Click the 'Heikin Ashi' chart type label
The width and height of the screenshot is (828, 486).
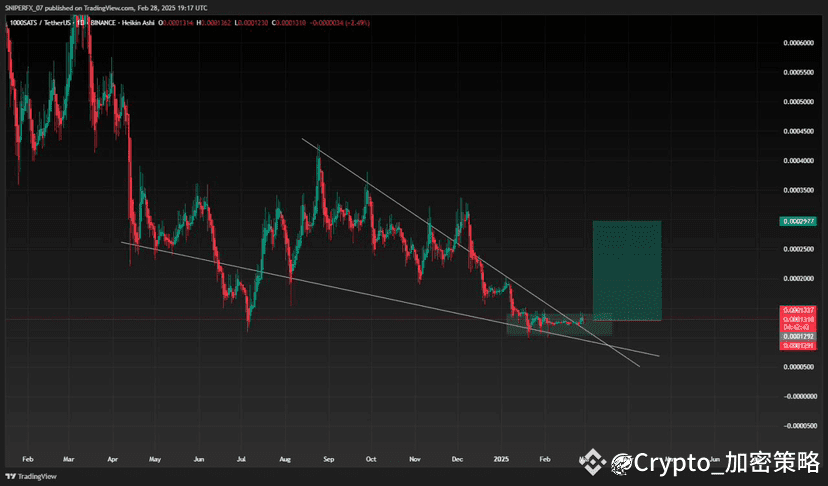coord(138,23)
